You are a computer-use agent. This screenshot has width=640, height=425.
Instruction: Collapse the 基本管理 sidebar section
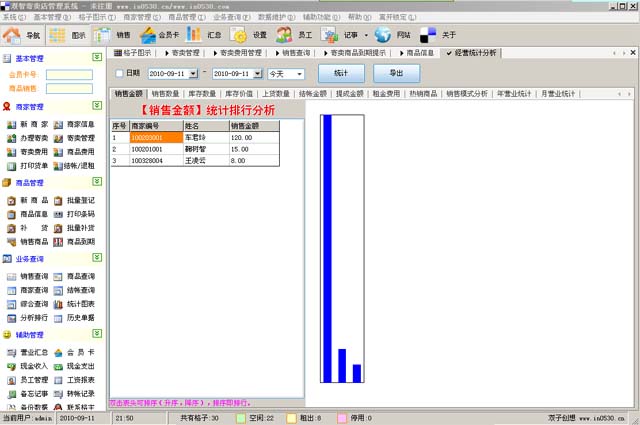tap(95, 58)
